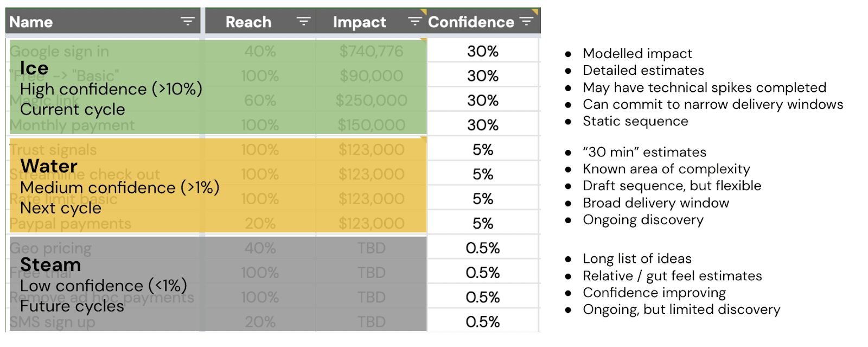Select the Name column header
Image resolution: width=868 pixels, height=347 pixels.
31,22
